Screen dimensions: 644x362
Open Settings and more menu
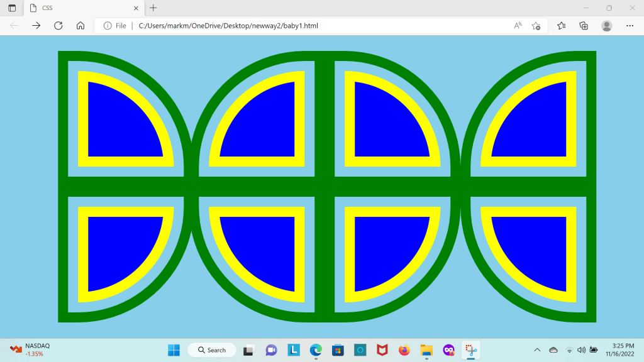click(x=630, y=26)
